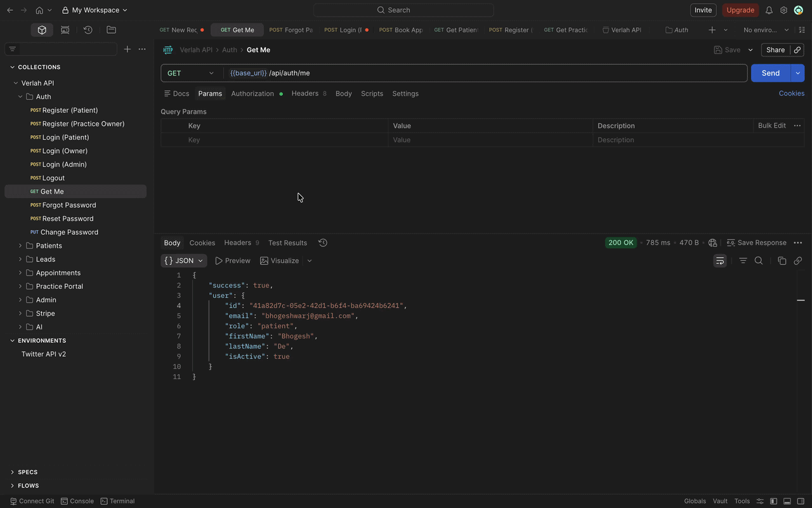Toggle word wrap in response body
The width and height of the screenshot is (812, 508).
(720, 261)
